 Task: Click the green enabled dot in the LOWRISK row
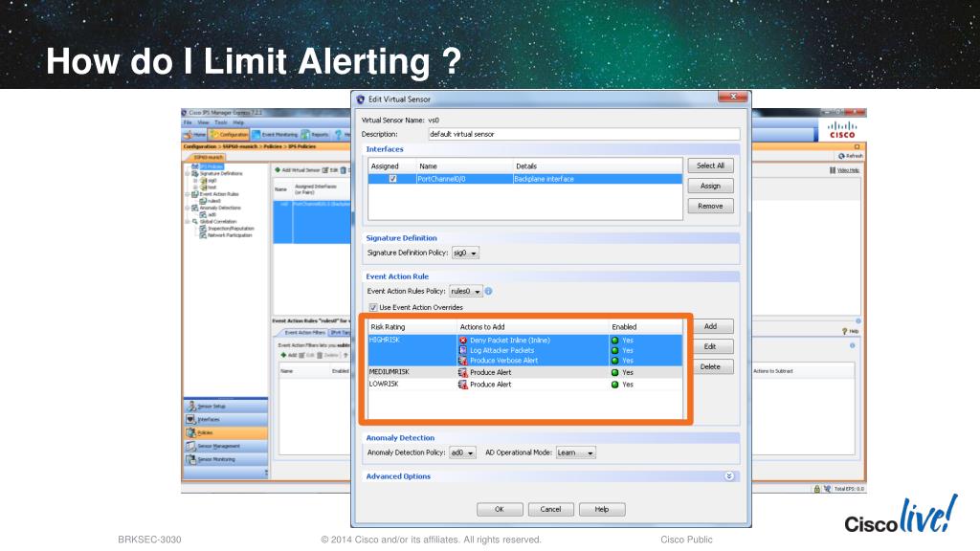[615, 385]
